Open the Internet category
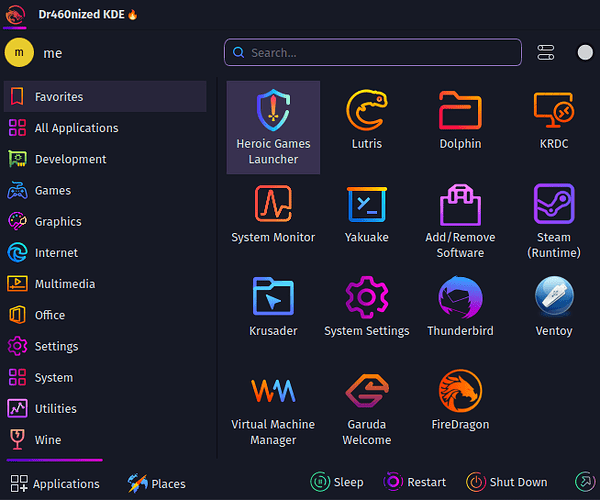The width and height of the screenshot is (600, 500). [x=105, y=252]
